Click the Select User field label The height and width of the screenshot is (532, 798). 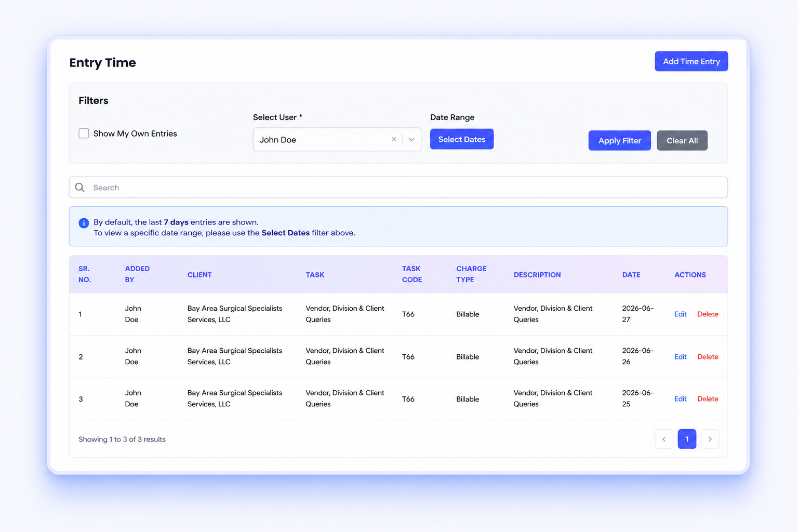pos(277,117)
